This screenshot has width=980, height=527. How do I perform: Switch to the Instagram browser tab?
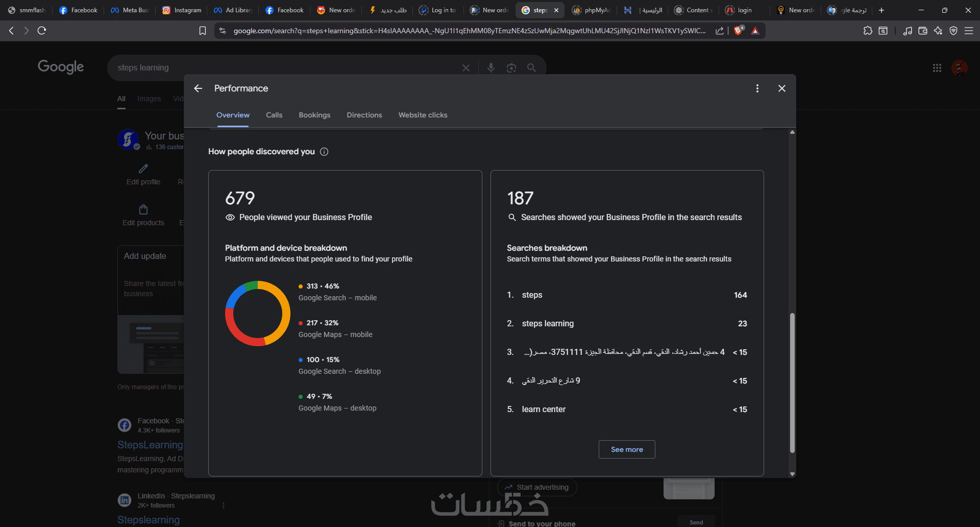(182, 10)
